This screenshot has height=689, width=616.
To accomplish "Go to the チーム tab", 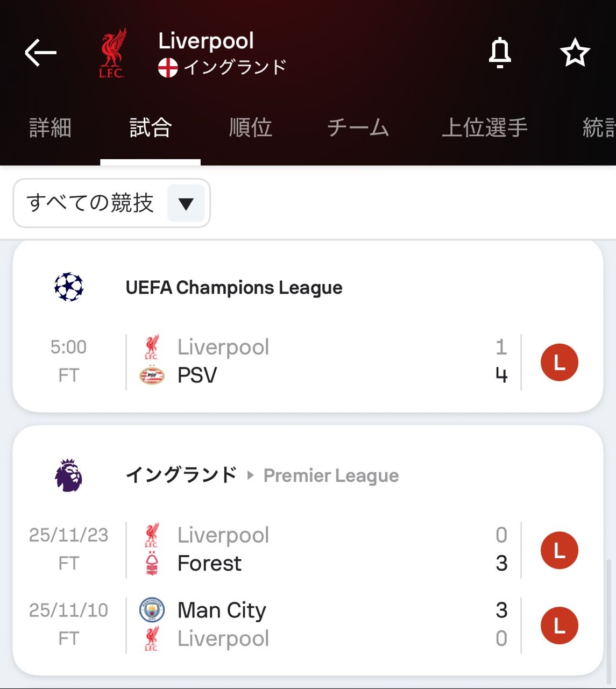I will click(x=358, y=128).
